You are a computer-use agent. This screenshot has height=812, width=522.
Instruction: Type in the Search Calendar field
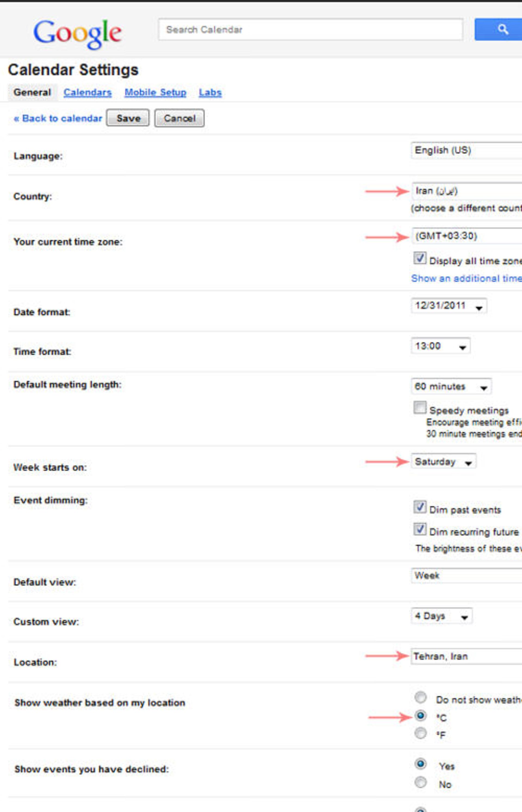pos(310,30)
